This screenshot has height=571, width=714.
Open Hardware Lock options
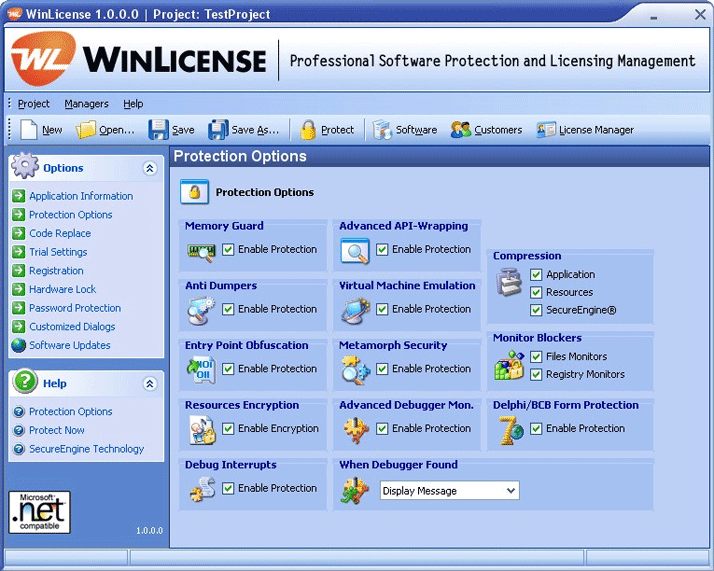[x=63, y=289]
